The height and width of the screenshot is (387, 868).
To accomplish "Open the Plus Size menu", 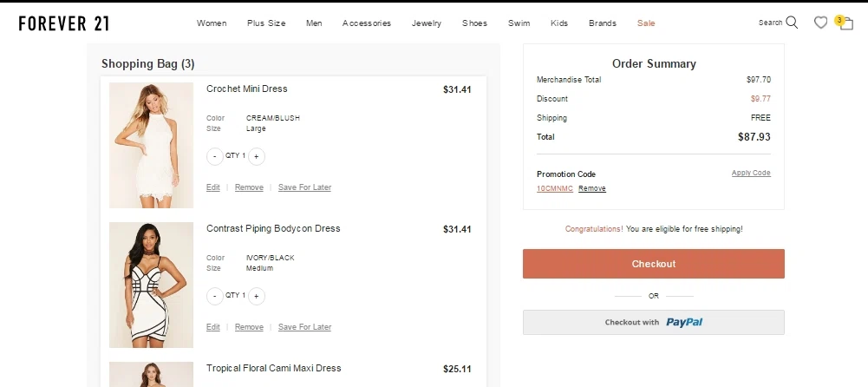I will click(x=266, y=23).
